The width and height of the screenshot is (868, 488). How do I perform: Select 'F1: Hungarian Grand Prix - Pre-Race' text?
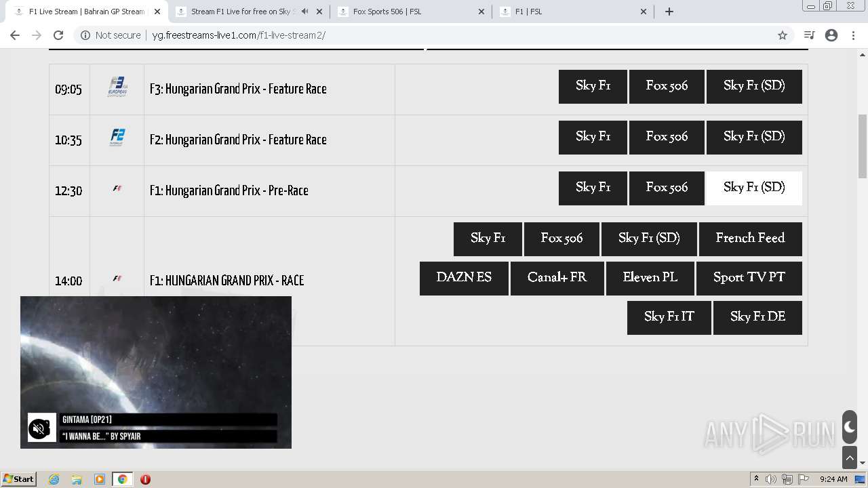point(229,190)
